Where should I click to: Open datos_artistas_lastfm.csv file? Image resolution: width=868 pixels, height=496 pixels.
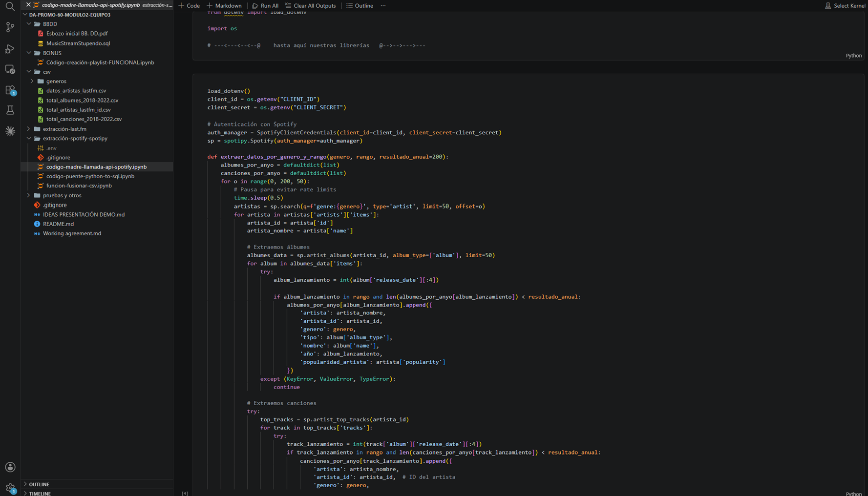pos(76,91)
